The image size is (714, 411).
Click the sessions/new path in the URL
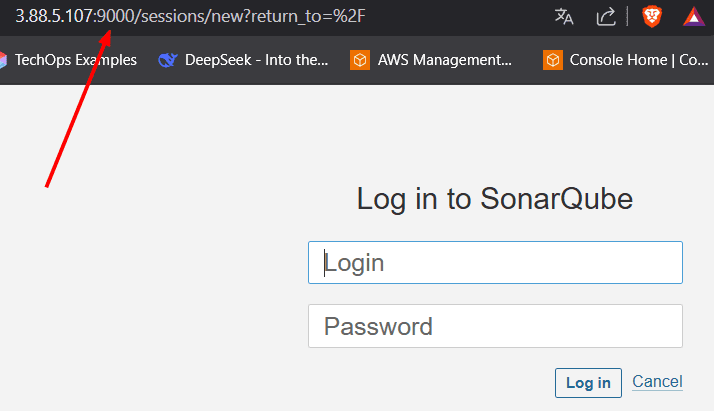[194, 16]
